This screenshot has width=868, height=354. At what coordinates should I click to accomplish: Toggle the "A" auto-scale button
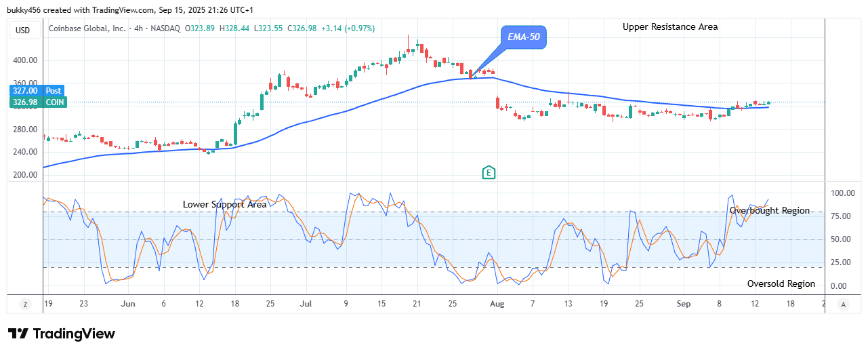tap(844, 304)
